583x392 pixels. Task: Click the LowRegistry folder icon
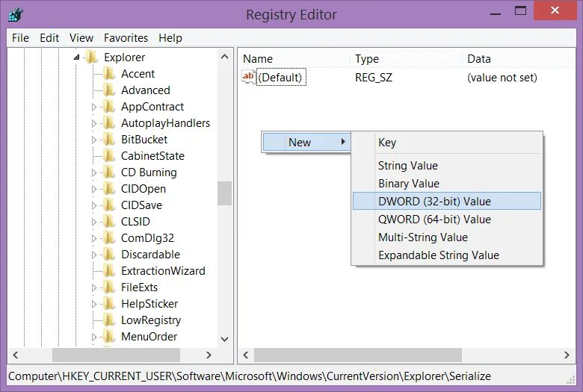point(109,320)
